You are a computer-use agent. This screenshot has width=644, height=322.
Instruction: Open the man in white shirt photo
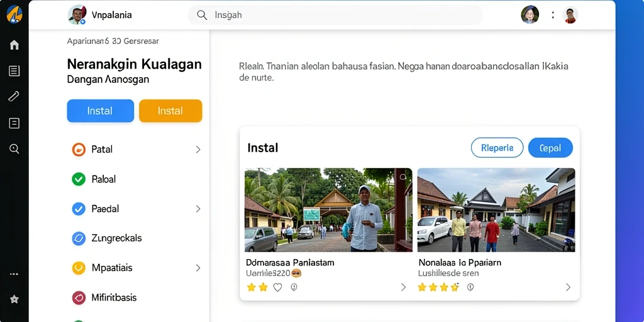click(328, 210)
